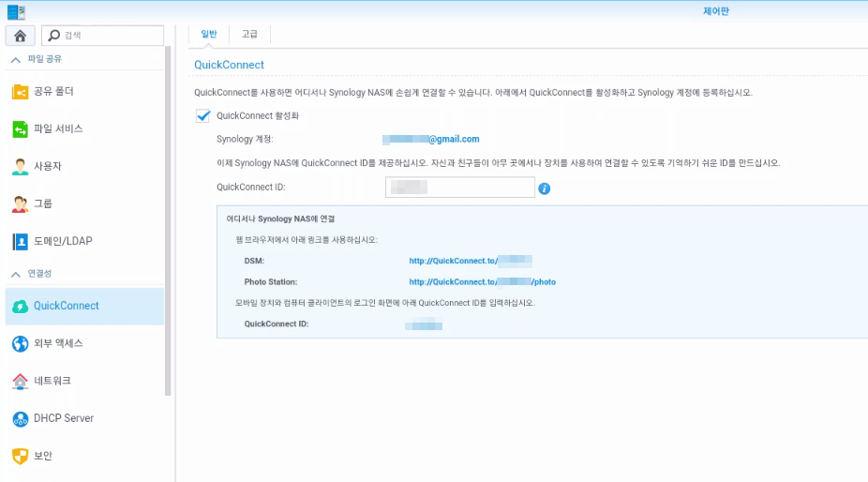Click the 검색 search field
The width and height of the screenshot is (868, 482).
tap(102, 36)
